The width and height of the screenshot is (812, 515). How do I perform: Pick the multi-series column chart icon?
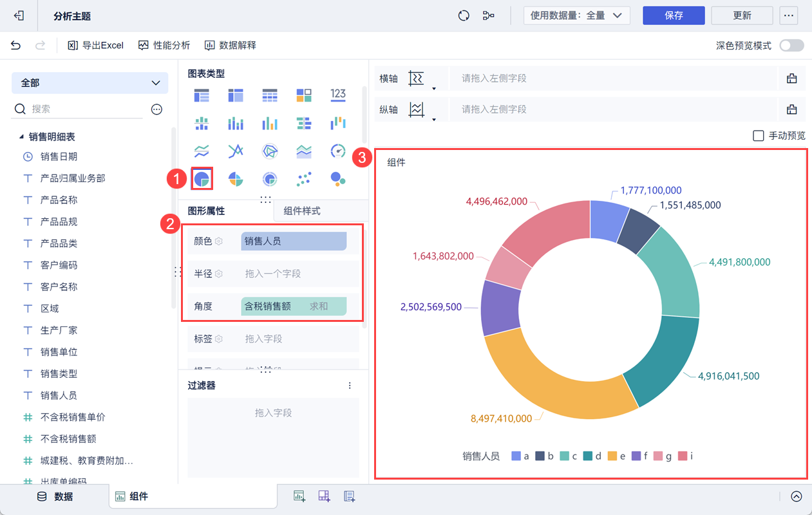[x=270, y=123]
